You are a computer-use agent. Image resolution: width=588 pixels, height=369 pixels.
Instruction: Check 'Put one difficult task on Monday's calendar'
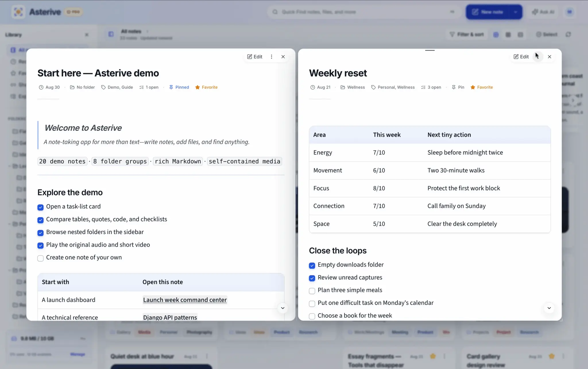[312, 304]
